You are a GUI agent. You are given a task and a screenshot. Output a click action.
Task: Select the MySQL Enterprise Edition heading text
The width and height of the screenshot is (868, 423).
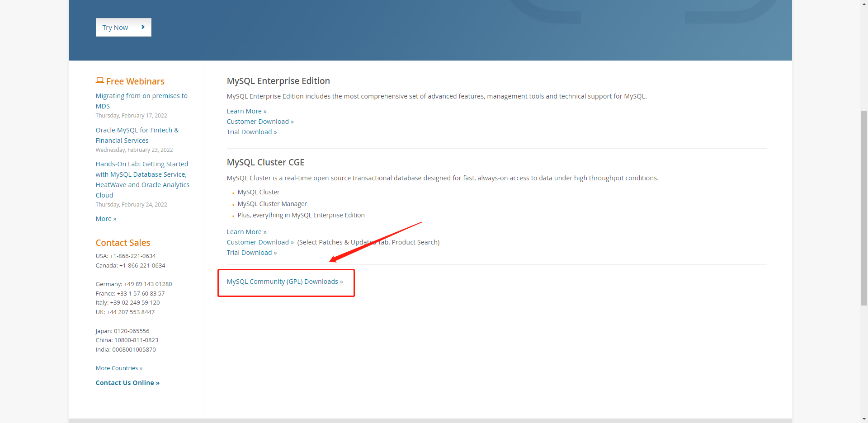(x=278, y=81)
